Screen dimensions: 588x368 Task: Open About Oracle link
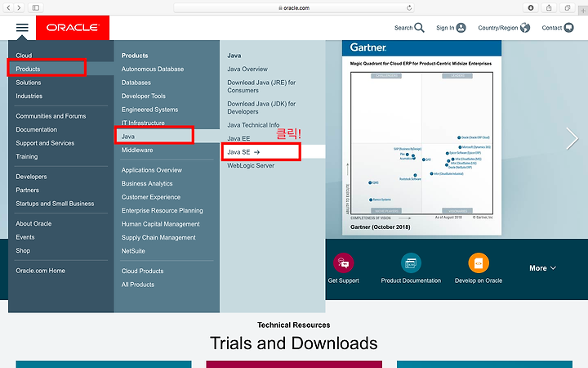[x=33, y=223]
